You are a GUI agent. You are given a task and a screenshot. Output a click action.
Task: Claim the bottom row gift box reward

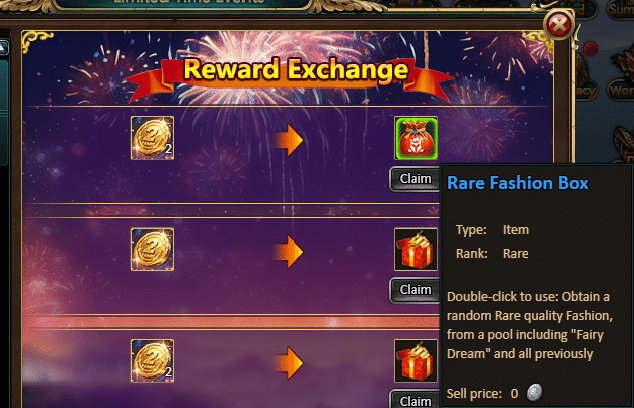tap(415, 400)
